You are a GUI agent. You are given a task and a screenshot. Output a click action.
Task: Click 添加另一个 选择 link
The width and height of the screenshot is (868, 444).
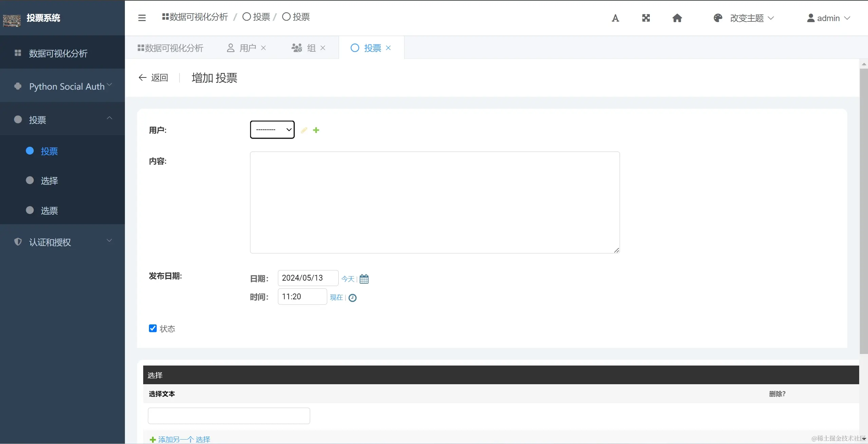click(184, 439)
